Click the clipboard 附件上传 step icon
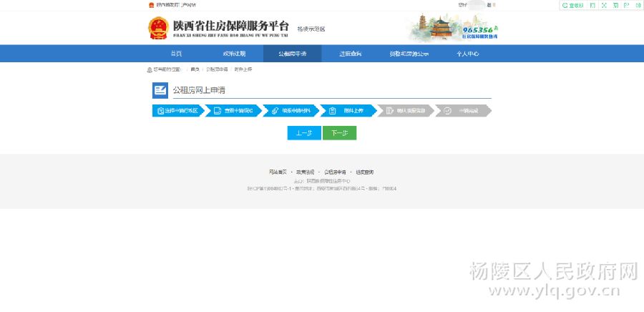Image resolution: width=644 pixels, height=312 pixels. point(333,111)
